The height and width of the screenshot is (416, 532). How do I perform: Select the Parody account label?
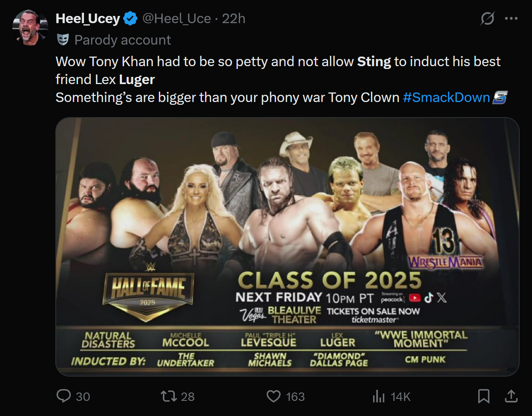(123, 40)
